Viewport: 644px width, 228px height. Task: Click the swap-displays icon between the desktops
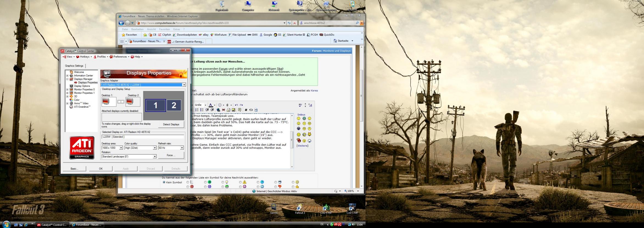point(121,102)
